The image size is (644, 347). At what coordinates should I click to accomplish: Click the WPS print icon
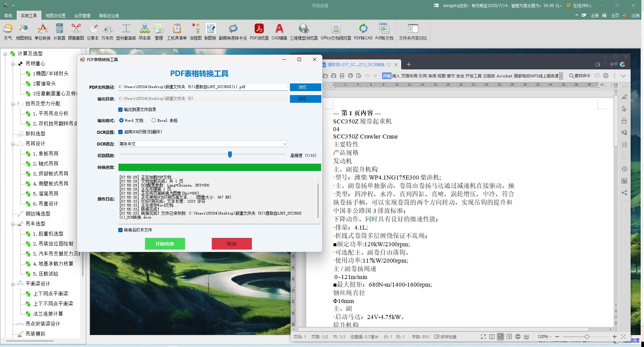[350, 76]
